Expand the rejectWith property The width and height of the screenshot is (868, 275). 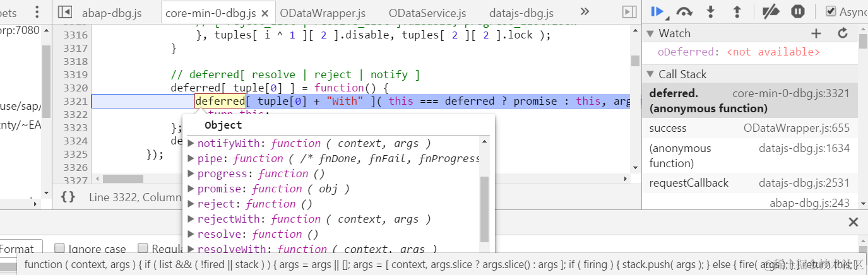[x=192, y=219]
